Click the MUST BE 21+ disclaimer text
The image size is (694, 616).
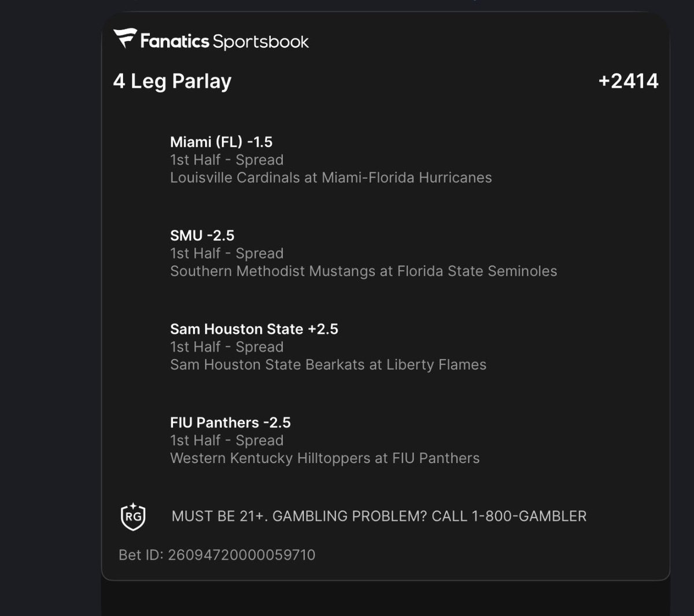(x=220, y=517)
